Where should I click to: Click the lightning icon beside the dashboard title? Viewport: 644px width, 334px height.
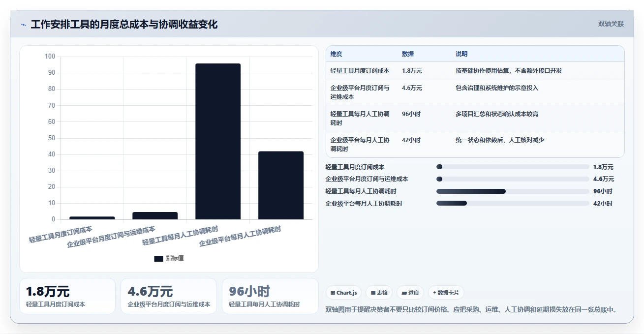click(x=23, y=25)
